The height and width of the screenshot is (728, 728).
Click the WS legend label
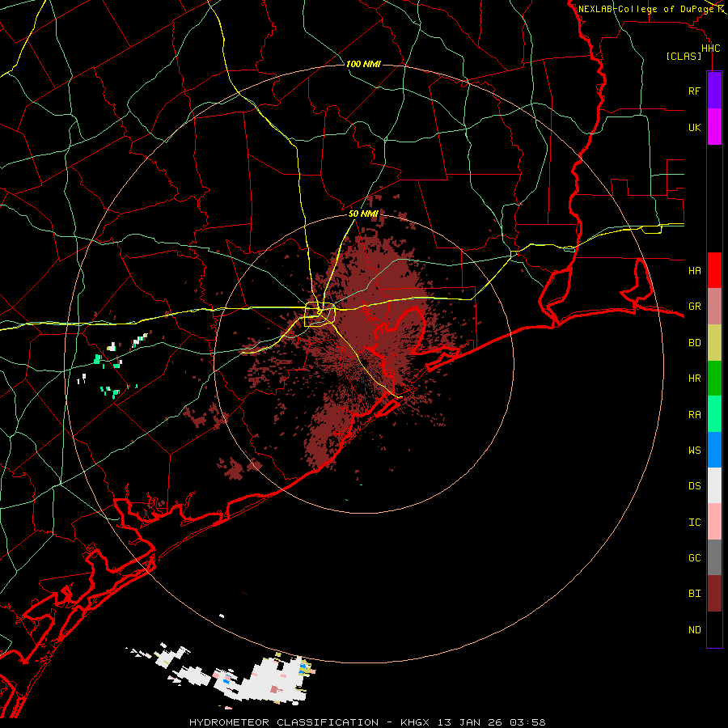click(694, 451)
